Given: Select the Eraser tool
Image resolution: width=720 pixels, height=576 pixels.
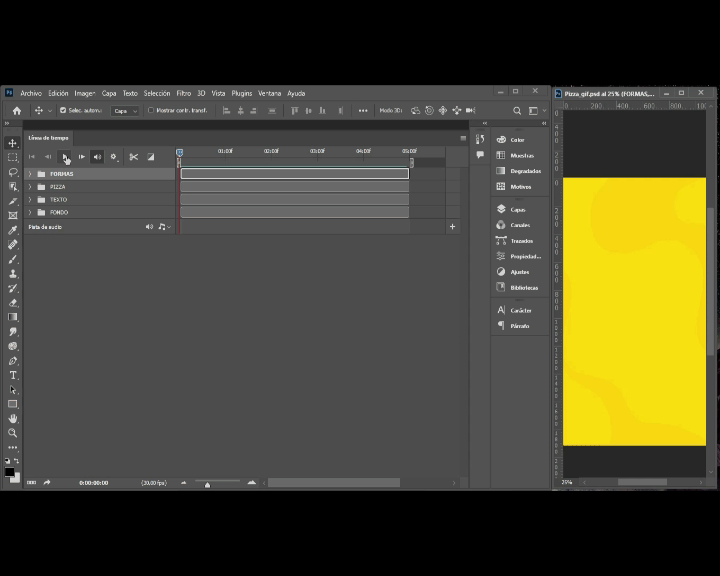Looking at the screenshot, I should click(12, 303).
